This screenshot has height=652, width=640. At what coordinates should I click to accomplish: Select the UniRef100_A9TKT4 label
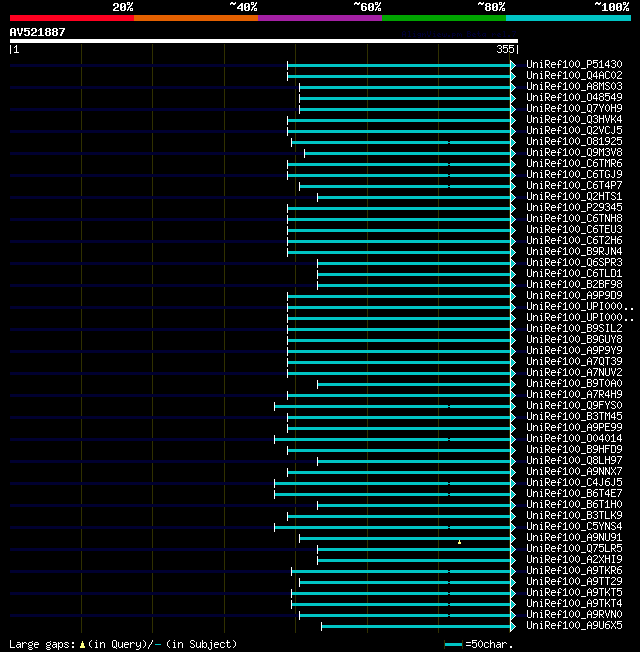point(574,604)
